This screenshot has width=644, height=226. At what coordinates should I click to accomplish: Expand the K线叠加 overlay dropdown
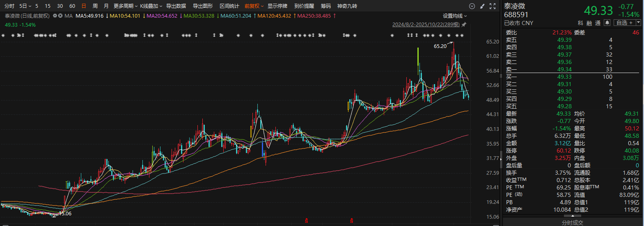point(151,6)
